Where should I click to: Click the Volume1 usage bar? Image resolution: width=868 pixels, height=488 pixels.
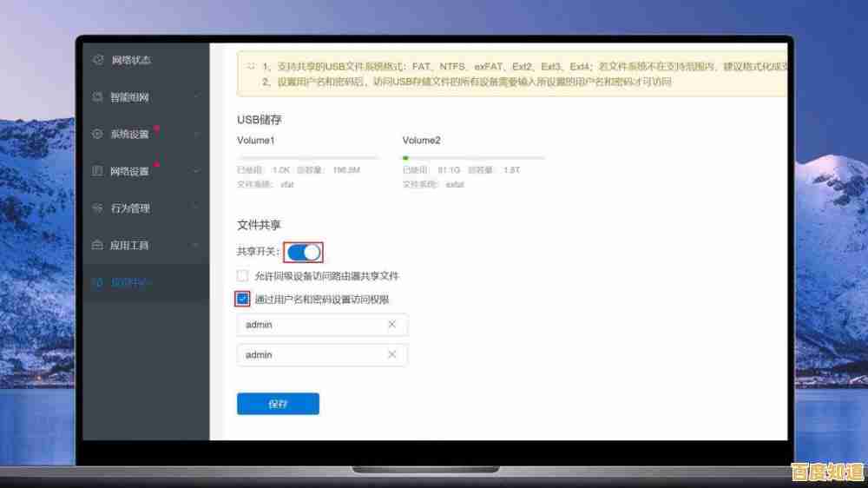308,158
